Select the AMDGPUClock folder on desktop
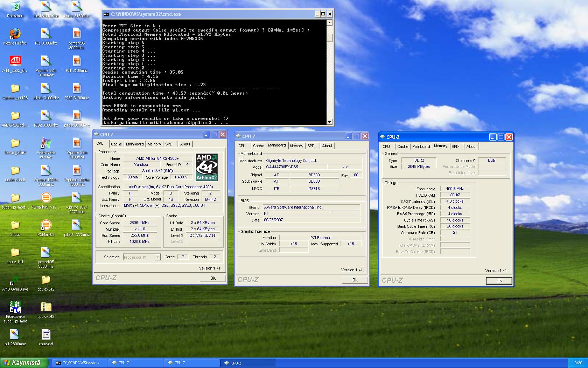The height and width of the screenshot is (368, 588). click(15, 116)
